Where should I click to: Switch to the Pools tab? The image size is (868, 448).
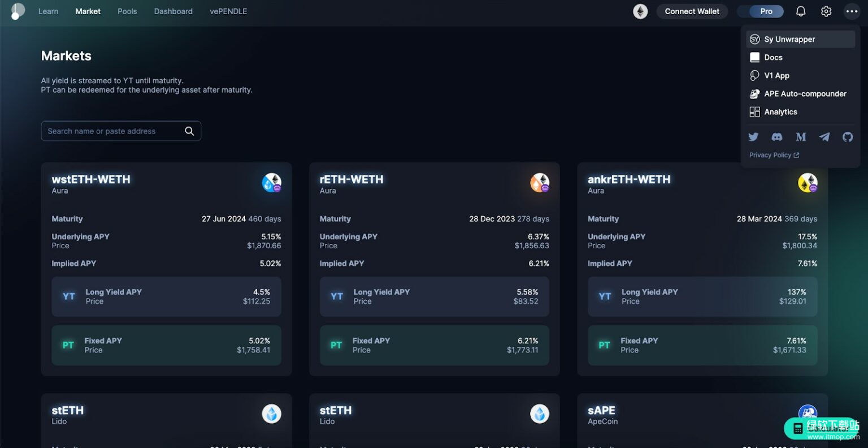pyautogui.click(x=127, y=11)
